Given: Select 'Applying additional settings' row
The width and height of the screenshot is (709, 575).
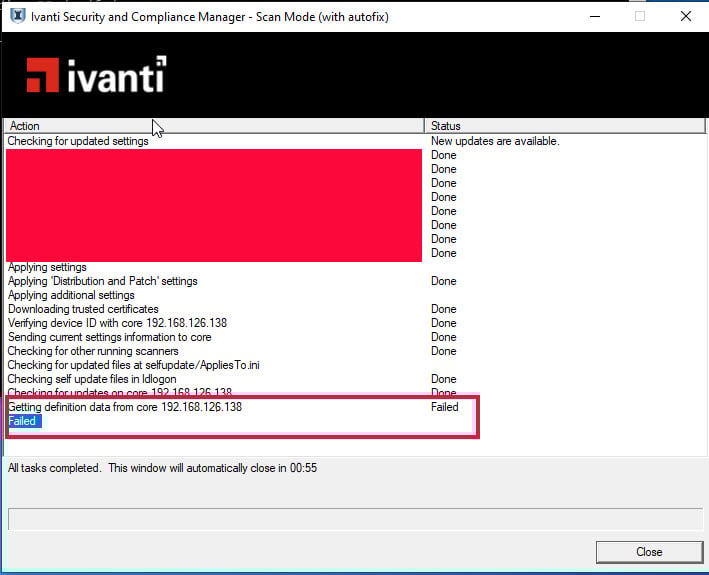Looking at the screenshot, I should click(x=71, y=295).
